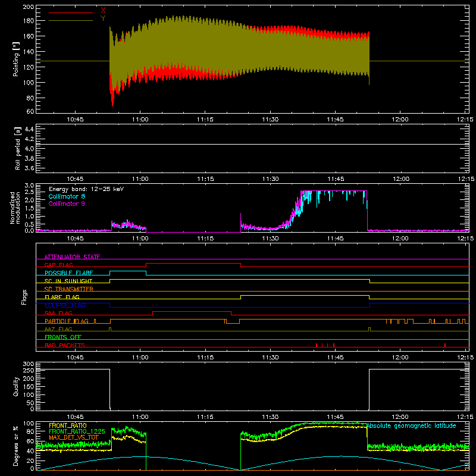Image resolution: width=476 pixels, height=476 pixels.
Task: Select the 'Energy band: 12-25 keV' annotation
Action: pyautogui.click(x=86, y=189)
